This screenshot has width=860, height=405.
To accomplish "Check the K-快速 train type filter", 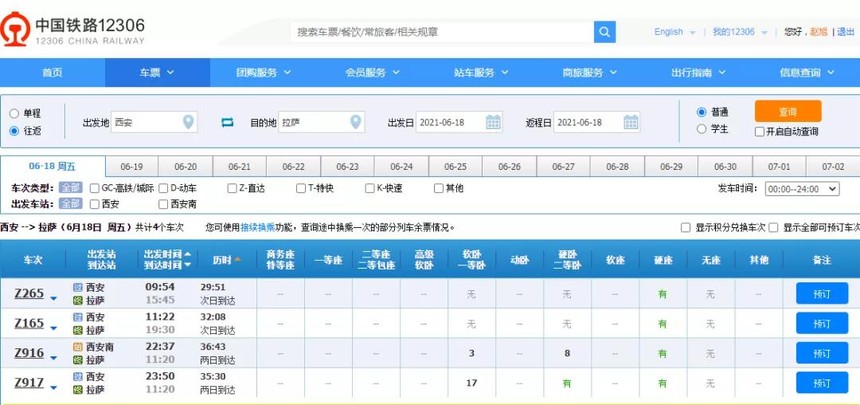I will pos(370,188).
